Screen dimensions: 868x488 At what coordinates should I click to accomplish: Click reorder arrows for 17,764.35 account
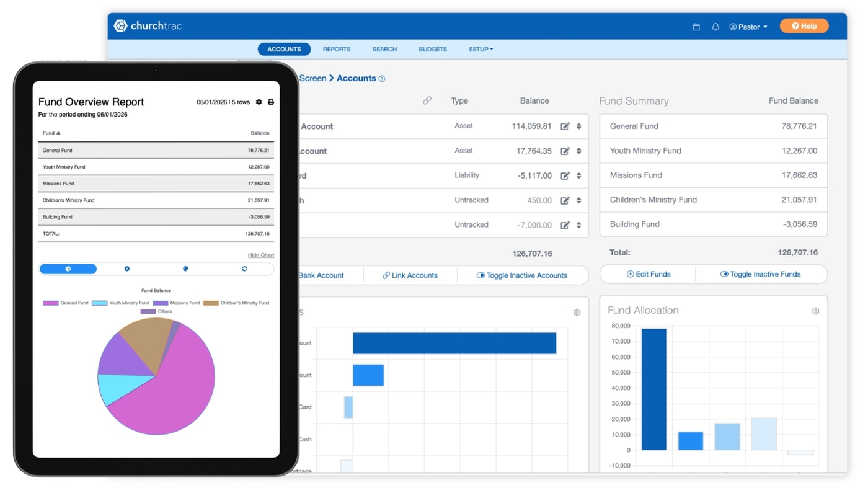coord(578,151)
